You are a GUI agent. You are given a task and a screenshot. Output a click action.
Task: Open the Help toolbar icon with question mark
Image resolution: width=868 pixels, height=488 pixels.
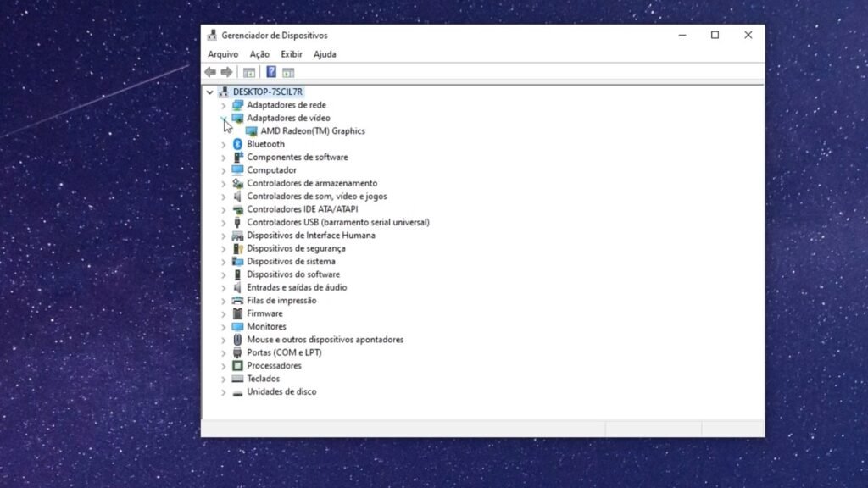271,72
